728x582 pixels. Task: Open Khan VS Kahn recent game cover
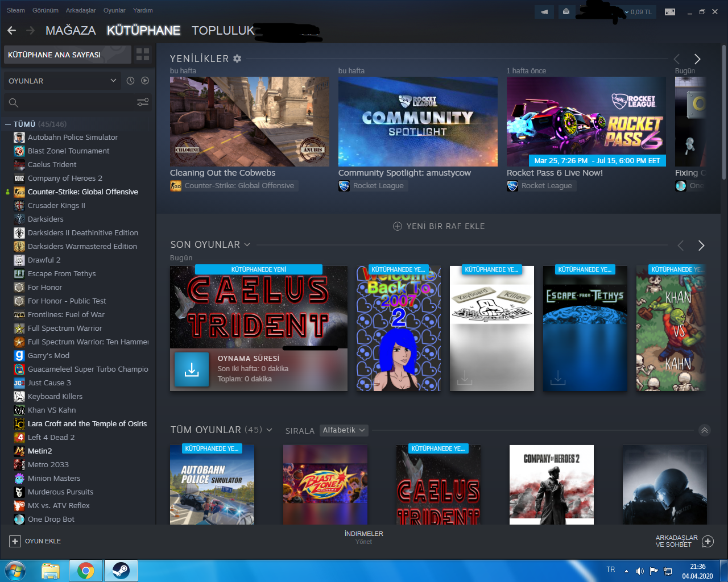coord(671,329)
